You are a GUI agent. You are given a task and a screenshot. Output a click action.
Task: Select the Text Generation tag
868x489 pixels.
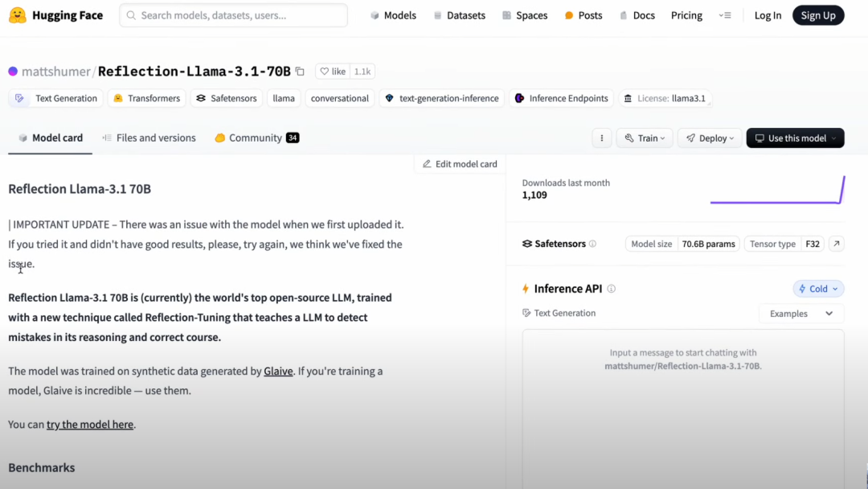pyautogui.click(x=56, y=98)
